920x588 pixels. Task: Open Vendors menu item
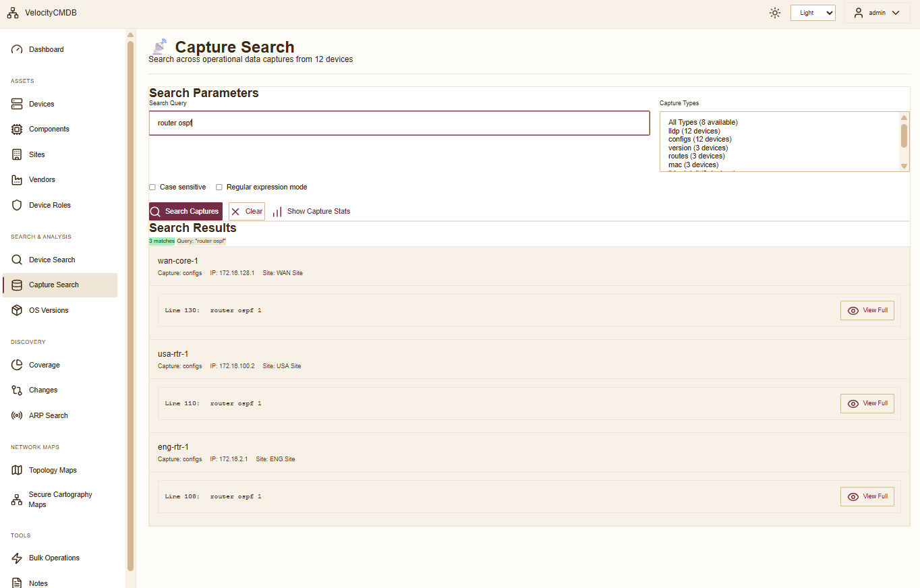[x=60, y=179]
